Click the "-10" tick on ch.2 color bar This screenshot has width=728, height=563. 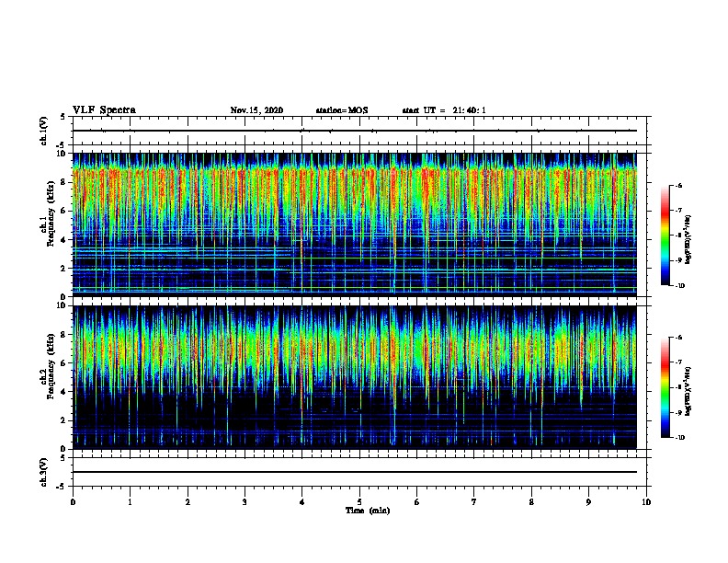click(x=679, y=438)
